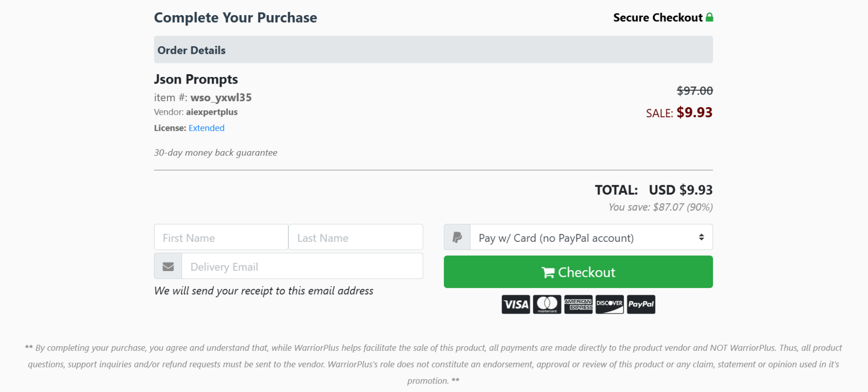Screen dimensions: 868x392
Task: Click the TOTAL: USD $9.93 amount
Action: 654,190
